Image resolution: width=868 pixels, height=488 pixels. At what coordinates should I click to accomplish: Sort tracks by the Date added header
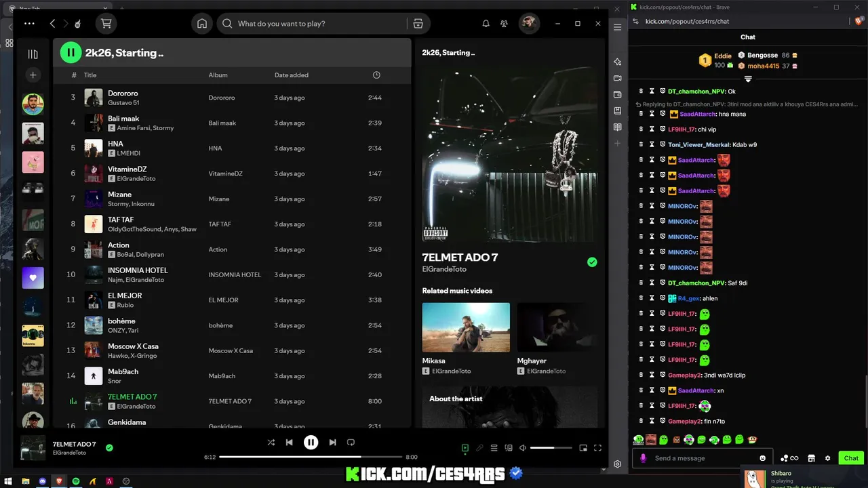pos(292,75)
